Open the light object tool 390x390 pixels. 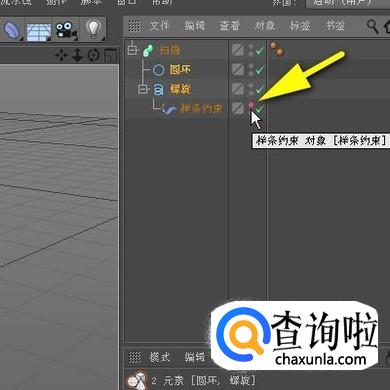point(94,29)
